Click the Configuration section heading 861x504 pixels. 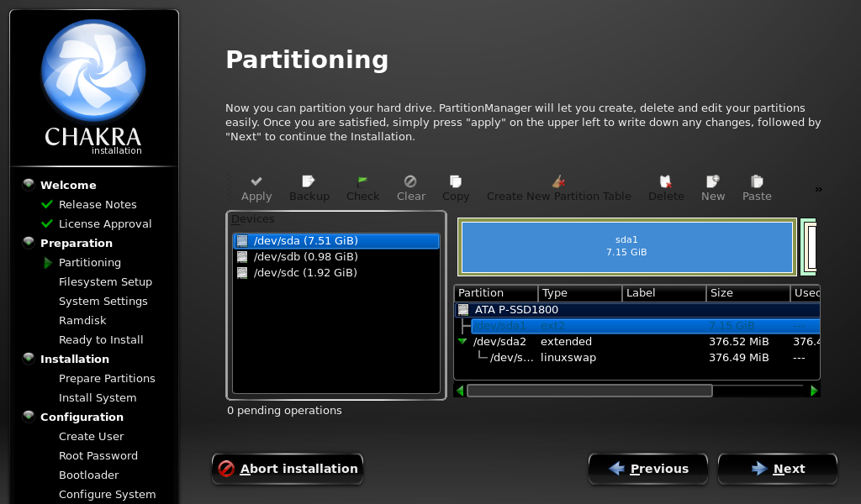(x=82, y=417)
